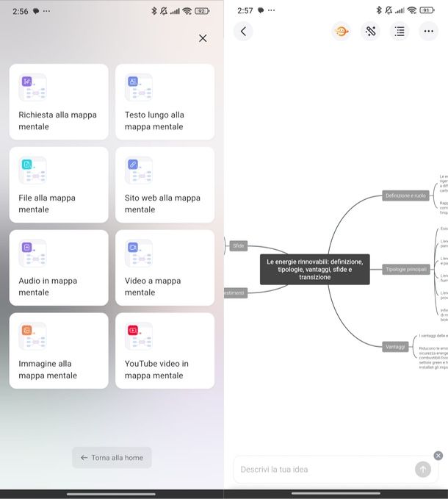The height and width of the screenshot is (499, 448).
Task: Close the mind map options menu
Action: click(203, 38)
